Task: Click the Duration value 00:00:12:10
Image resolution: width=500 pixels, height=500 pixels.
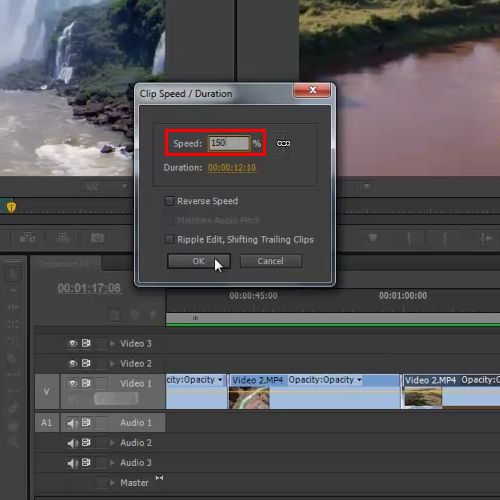Action: [232, 167]
